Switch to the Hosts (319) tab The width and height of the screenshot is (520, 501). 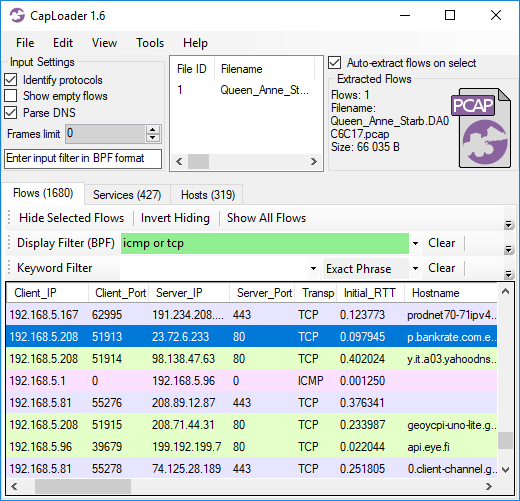click(208, 195)
